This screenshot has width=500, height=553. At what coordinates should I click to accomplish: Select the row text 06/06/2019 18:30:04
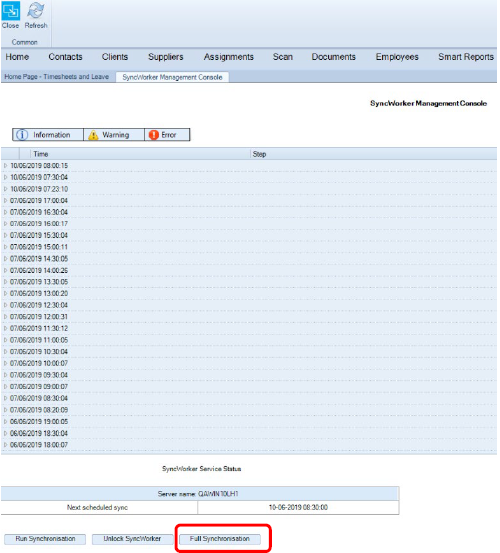coord(39,433)
